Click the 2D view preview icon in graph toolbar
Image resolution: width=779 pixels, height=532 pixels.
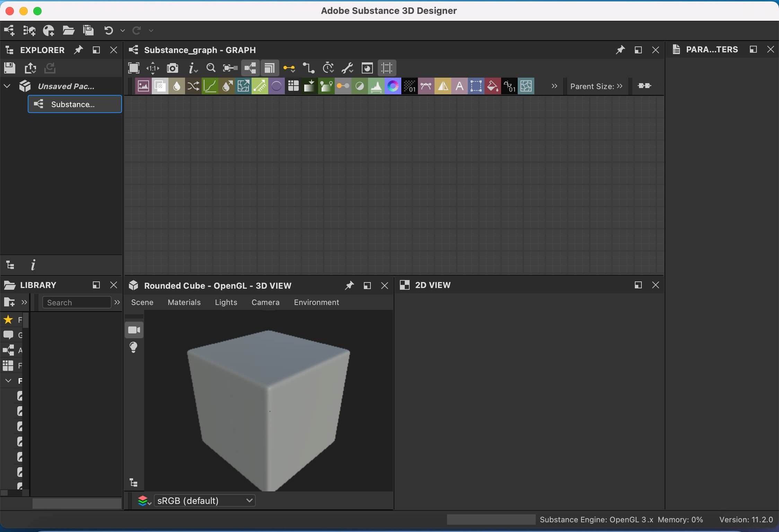coord(367,68)
